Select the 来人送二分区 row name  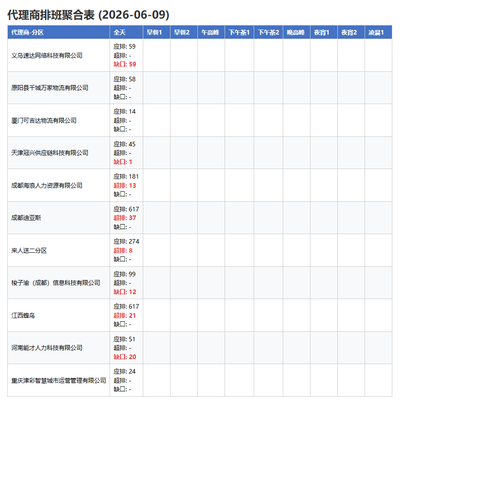[x=29, y=250]
